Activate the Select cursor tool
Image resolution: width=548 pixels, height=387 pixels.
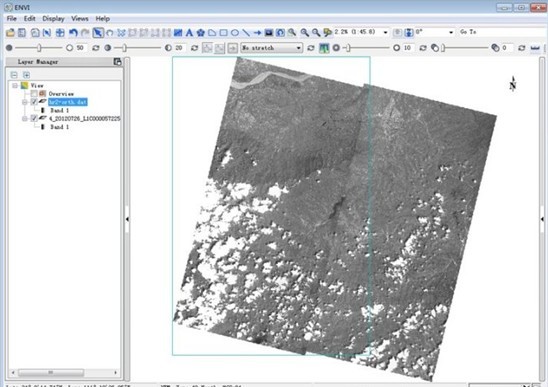pyautogui.click(x=98, y=33)
